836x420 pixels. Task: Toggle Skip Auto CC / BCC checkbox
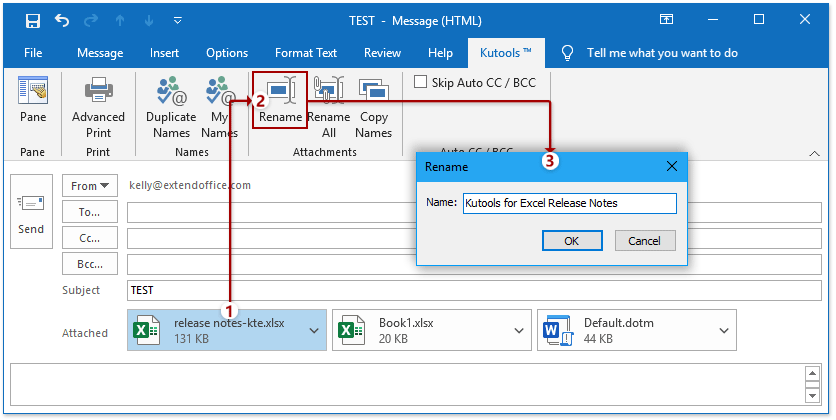click(421, 82)
